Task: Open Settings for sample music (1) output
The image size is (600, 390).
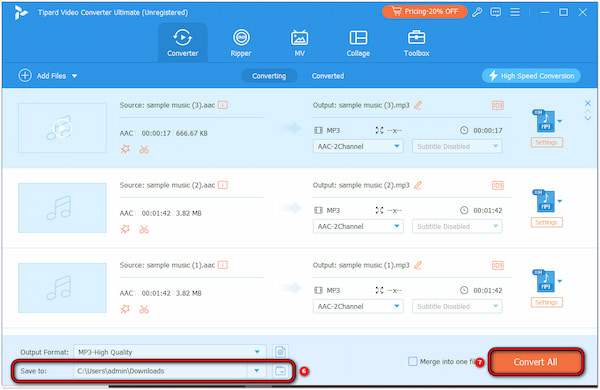Action: point(546,303)
